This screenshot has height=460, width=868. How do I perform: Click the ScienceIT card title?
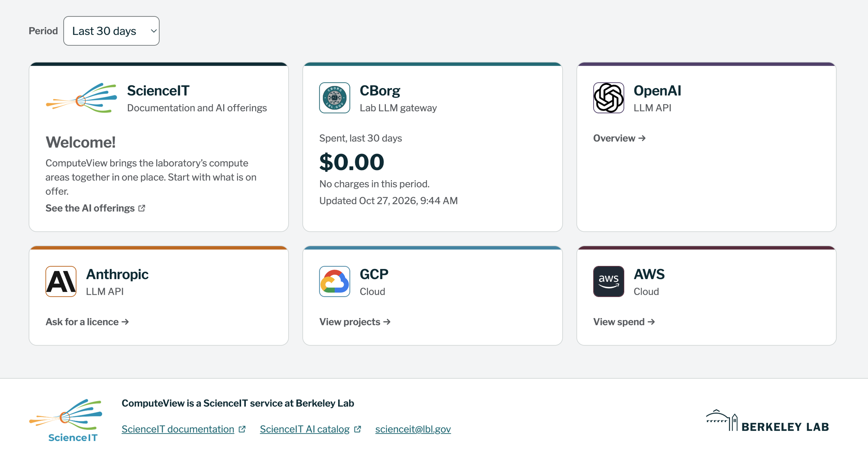coord(158,91)
